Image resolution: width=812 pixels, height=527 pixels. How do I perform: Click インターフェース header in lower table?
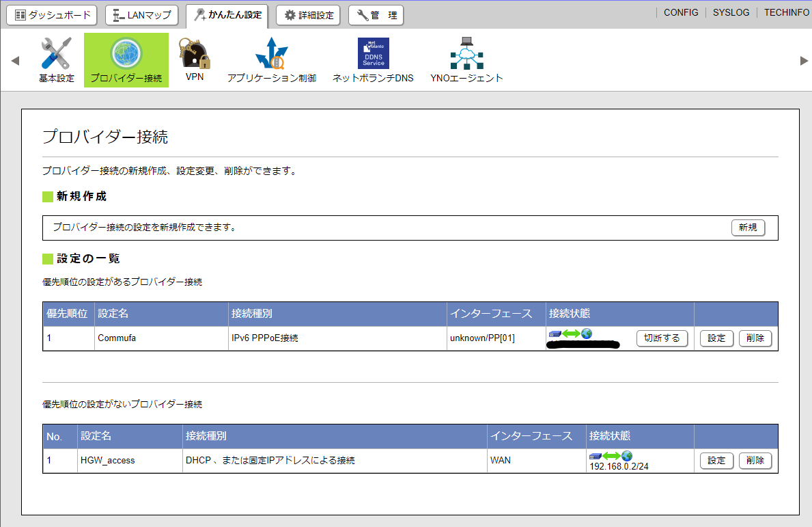click(x=537, y=436)
